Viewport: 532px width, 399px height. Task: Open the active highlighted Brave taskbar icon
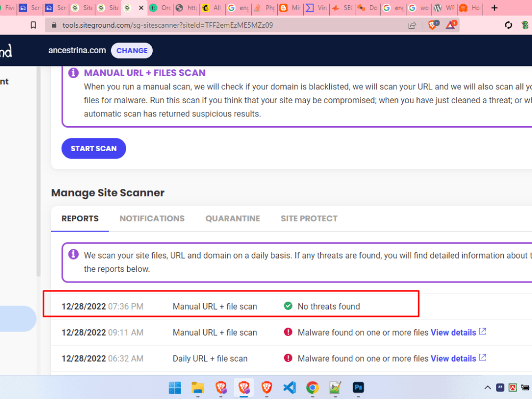[x=244, y=387]
